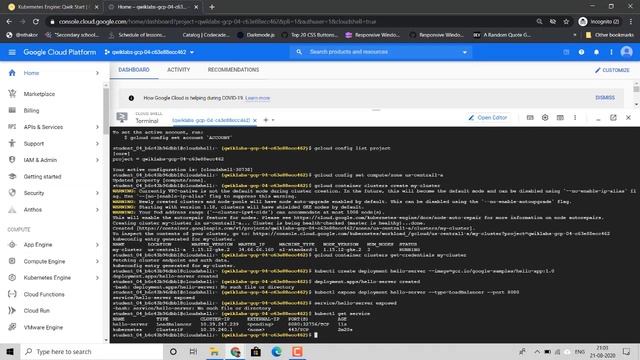Select the Kubernetes Engine Qwik Start browser tab

pos(52,7)
